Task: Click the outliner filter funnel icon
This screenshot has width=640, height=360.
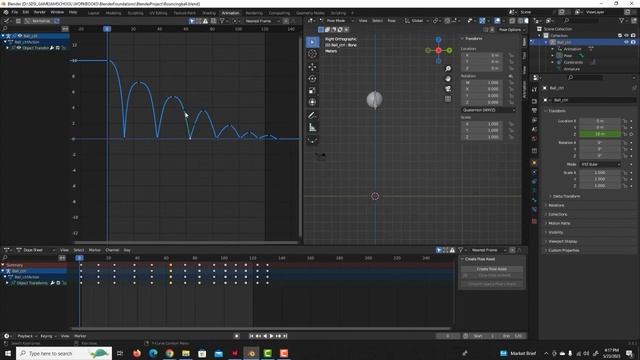Action: 621,20
